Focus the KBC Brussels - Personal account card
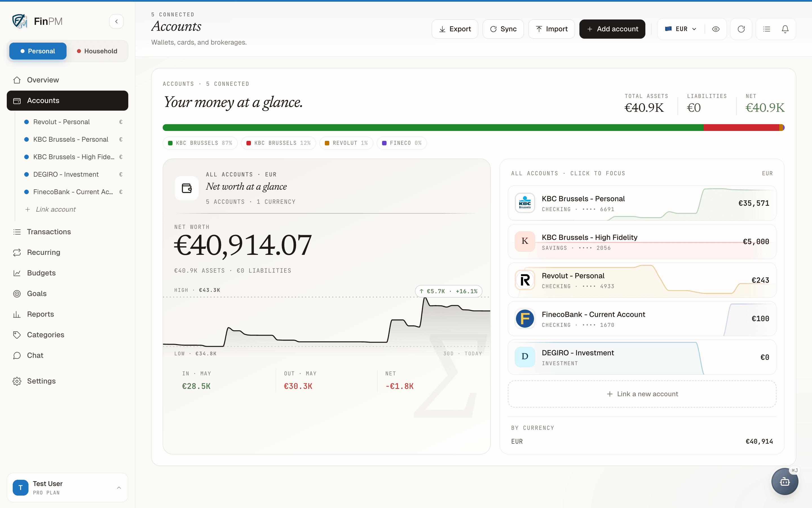 641,203
